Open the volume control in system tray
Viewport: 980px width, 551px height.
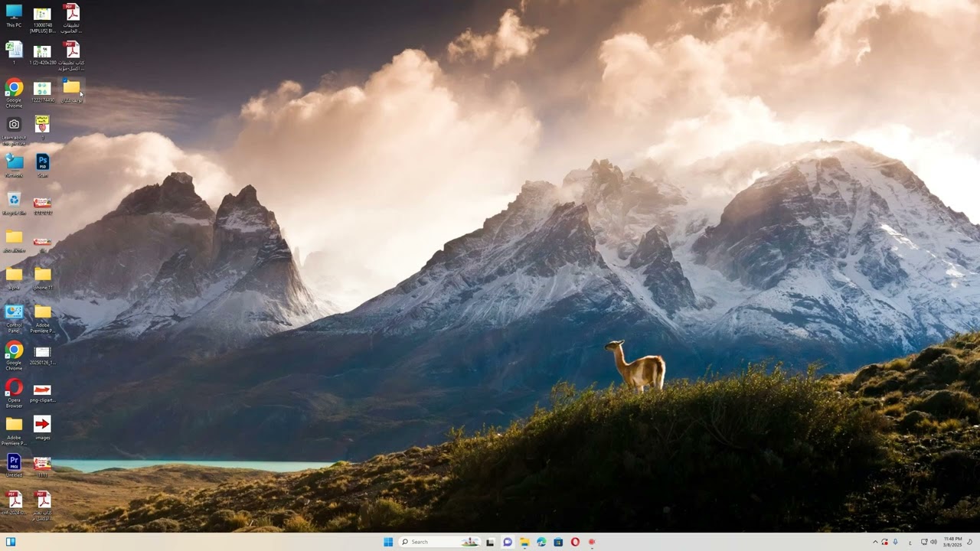[x=933, y=542]
